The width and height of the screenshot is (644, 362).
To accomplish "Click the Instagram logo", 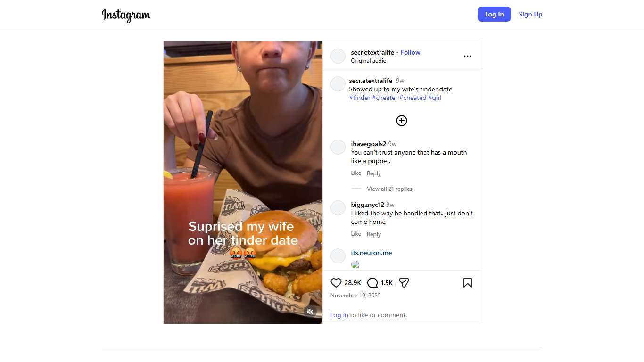I will point(126,15).
